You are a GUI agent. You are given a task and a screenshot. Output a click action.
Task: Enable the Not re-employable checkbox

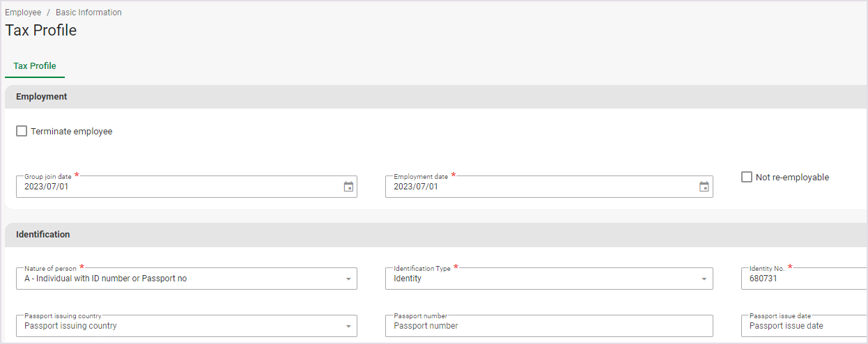[x=747, y=177]
